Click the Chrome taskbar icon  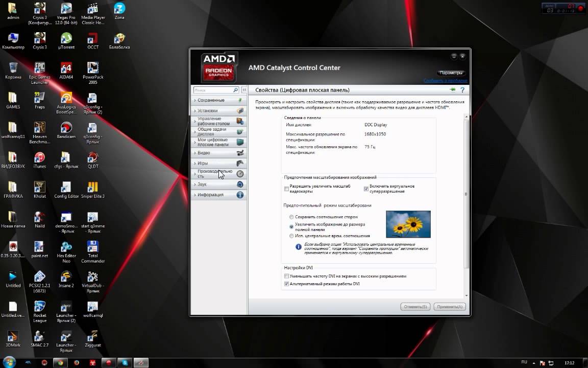tap(60, 363)
